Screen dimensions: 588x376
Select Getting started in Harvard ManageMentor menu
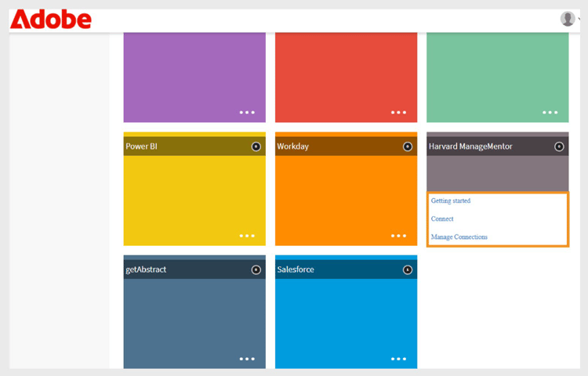pos(450,201)
